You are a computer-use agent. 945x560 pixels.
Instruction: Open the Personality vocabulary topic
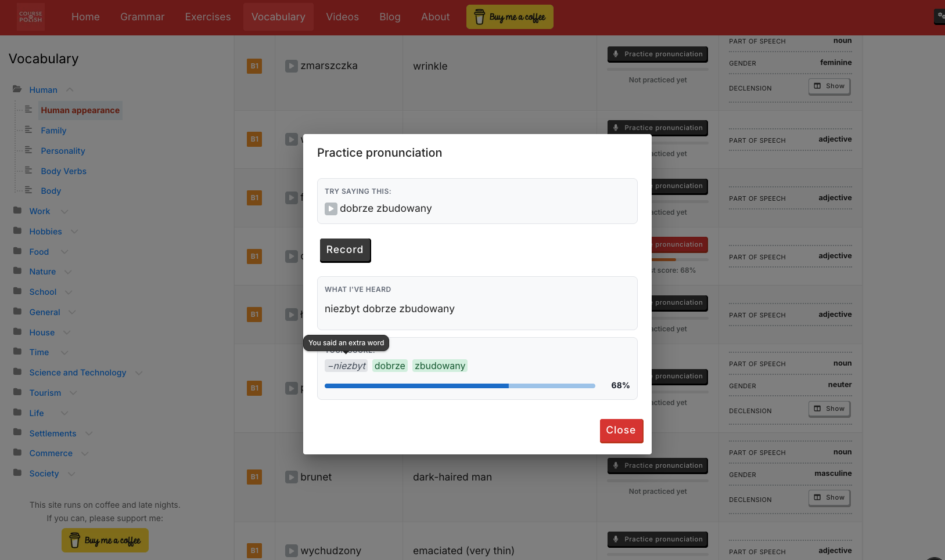pyautogui.click(x=63, y=151)
